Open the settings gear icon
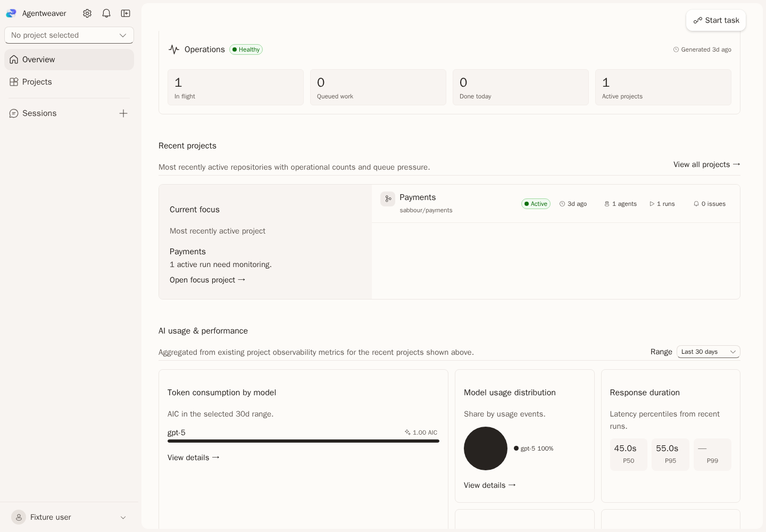 [87, 13]
